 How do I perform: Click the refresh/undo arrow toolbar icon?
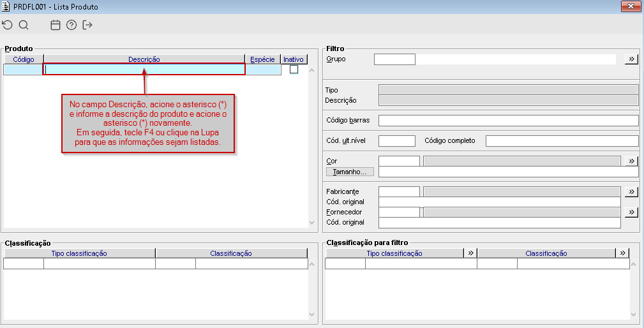pyautogui.click(x=8, y=25)
